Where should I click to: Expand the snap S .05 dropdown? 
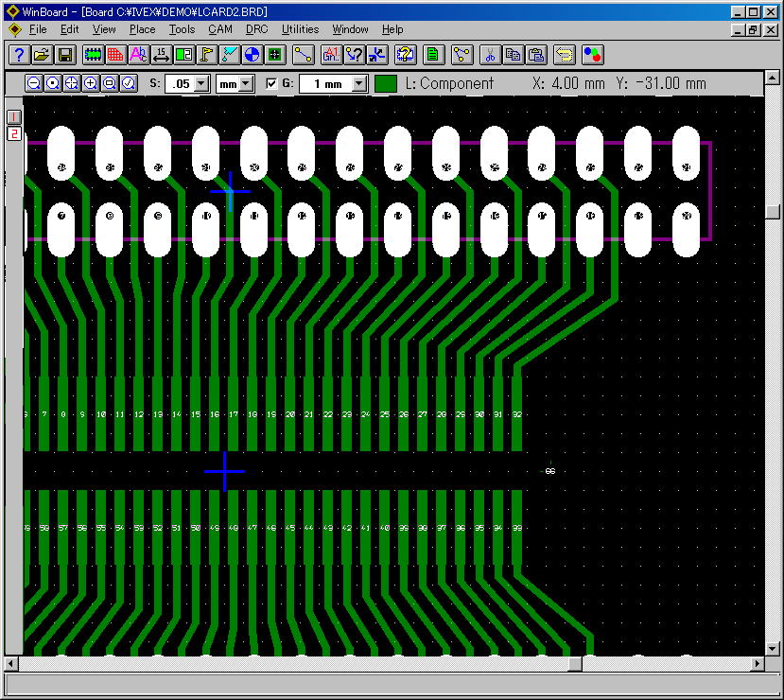pyautogui.click(x=202, y=83)
